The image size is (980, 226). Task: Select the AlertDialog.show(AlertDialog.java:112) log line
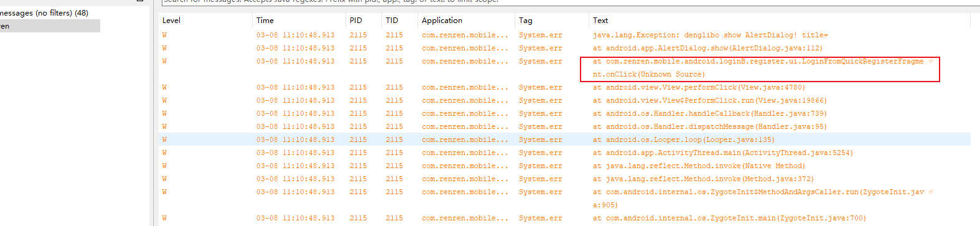pos(566,49)
